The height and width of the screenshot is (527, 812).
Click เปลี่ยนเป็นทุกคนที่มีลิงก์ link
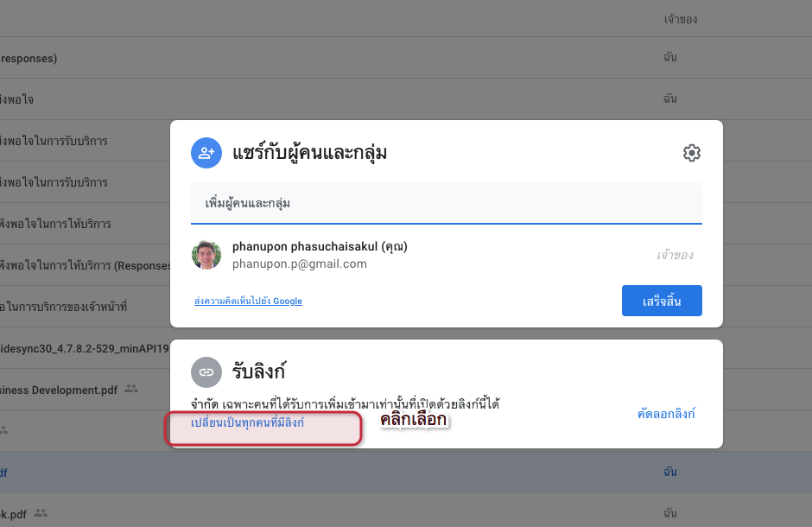[247, 422]
